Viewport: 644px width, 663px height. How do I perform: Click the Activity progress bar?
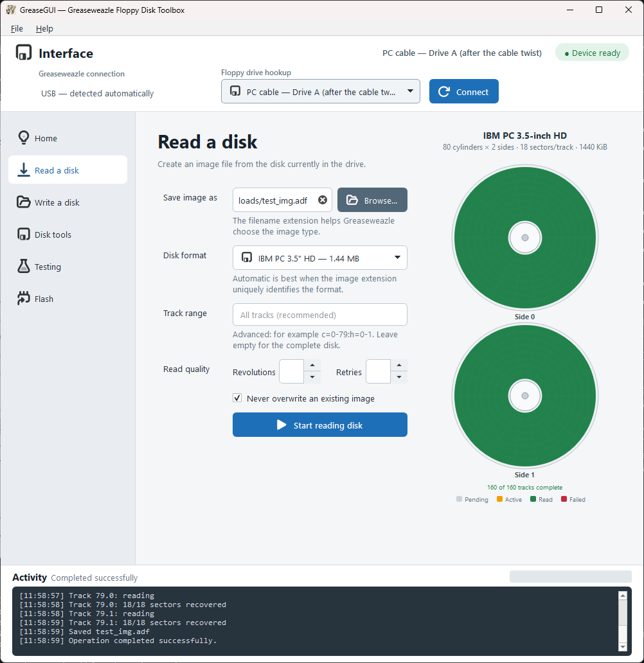[x=570, y=577]
